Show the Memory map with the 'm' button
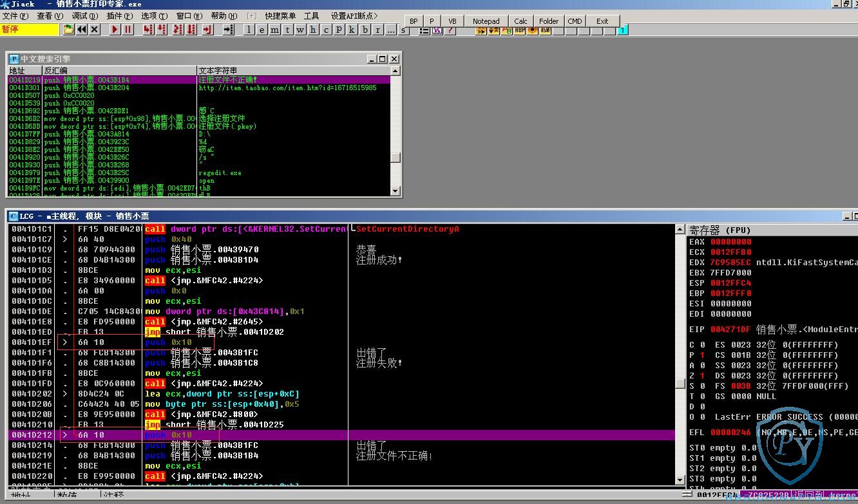The image size is (858, 504). tap(274, 30)
